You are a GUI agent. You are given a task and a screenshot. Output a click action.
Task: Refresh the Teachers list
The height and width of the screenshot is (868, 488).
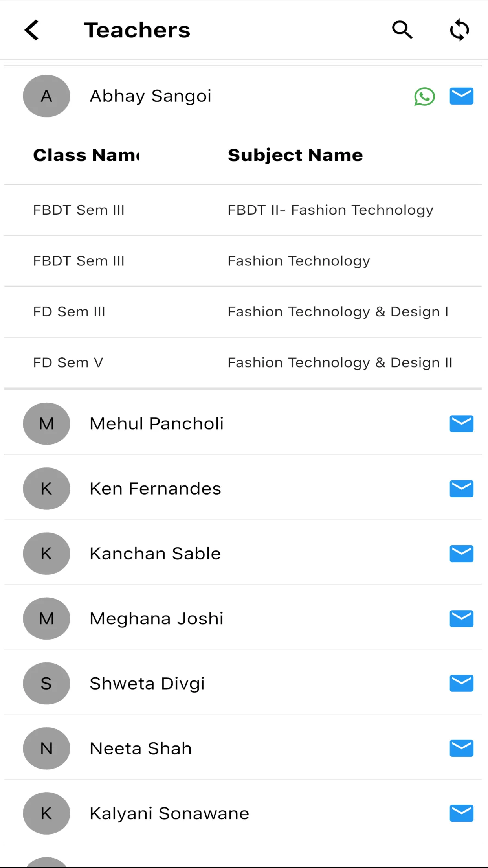(459, 30)
